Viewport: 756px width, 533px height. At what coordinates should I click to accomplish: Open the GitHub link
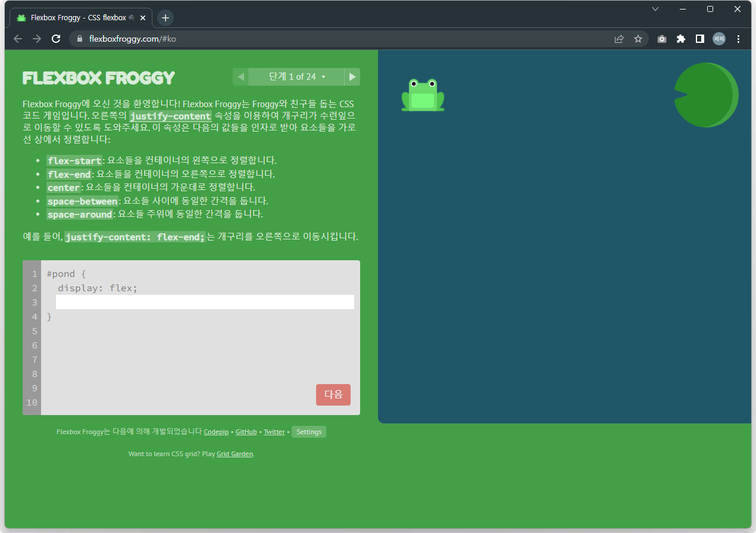pyautogui.click(x=246, y=432)
